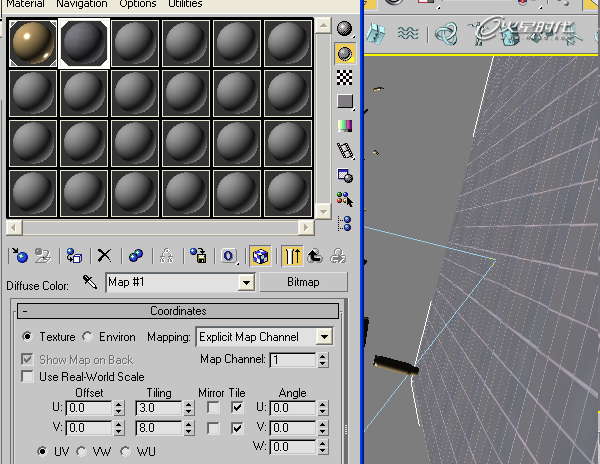Image resolution: width=600 pixels, height=464 pixels.
Task: Click the U Tiling spinner arrows
Action: (x=189, y=408)
